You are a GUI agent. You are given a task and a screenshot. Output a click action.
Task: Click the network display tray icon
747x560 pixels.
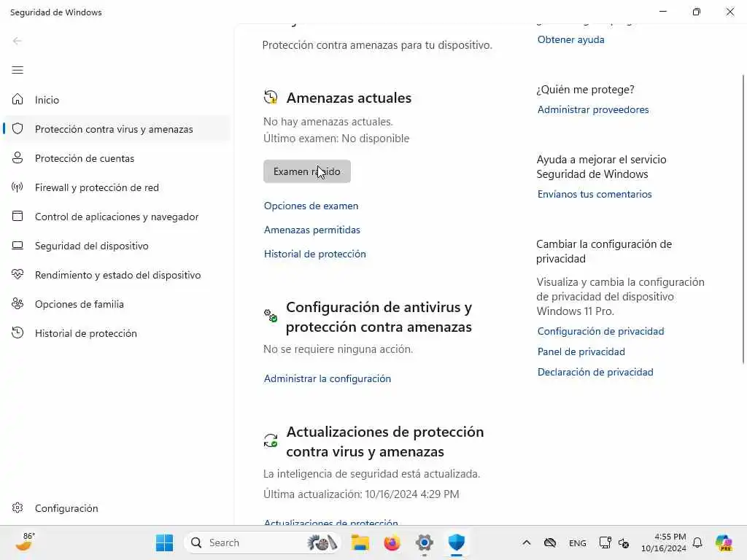tap(605, 542)
